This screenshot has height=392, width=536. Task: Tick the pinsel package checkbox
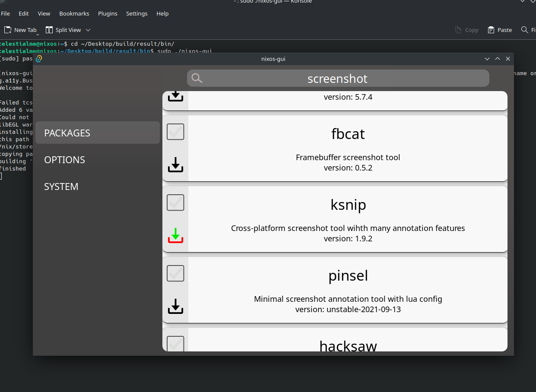coord(175,273)
